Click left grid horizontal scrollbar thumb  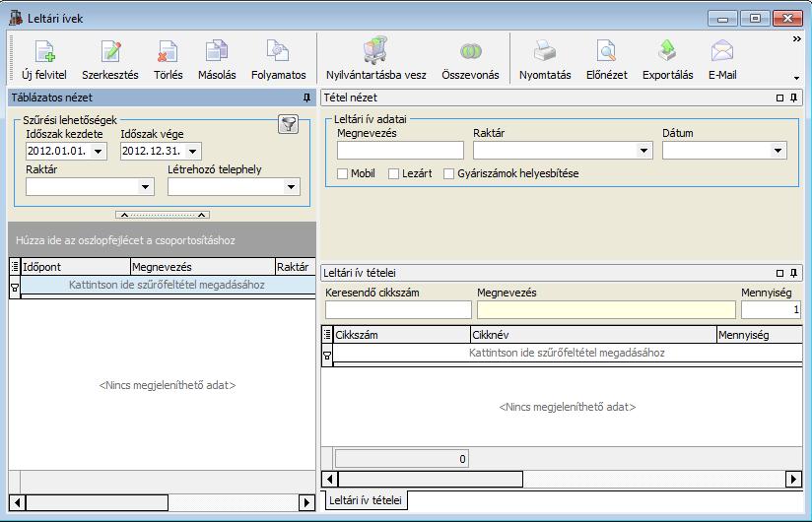[98, 502]
